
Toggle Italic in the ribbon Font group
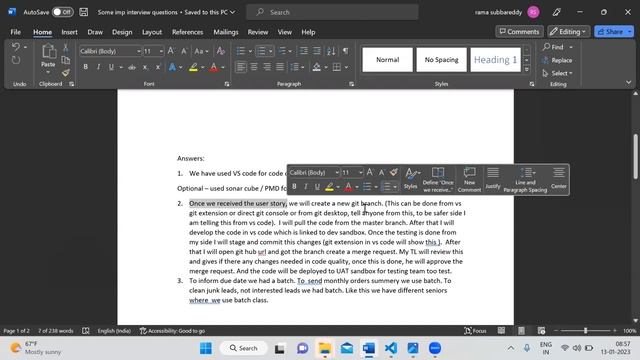point(98,67)
